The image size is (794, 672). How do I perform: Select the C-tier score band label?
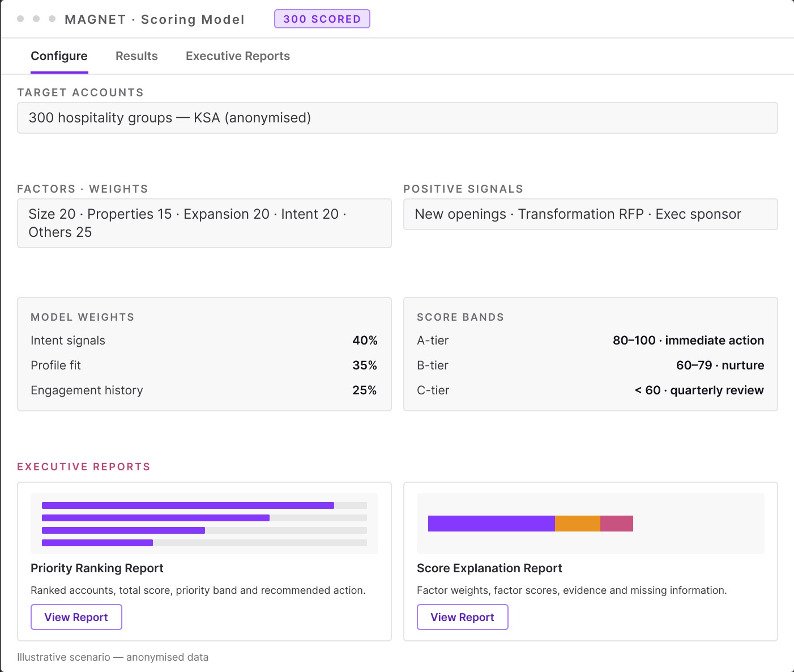(433, 390)
